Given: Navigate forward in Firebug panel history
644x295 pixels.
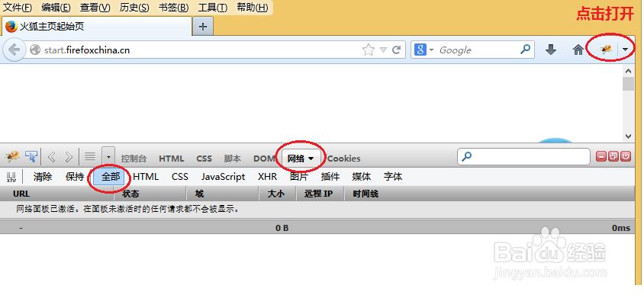Looking at the screenshot, I should [69, 157].
